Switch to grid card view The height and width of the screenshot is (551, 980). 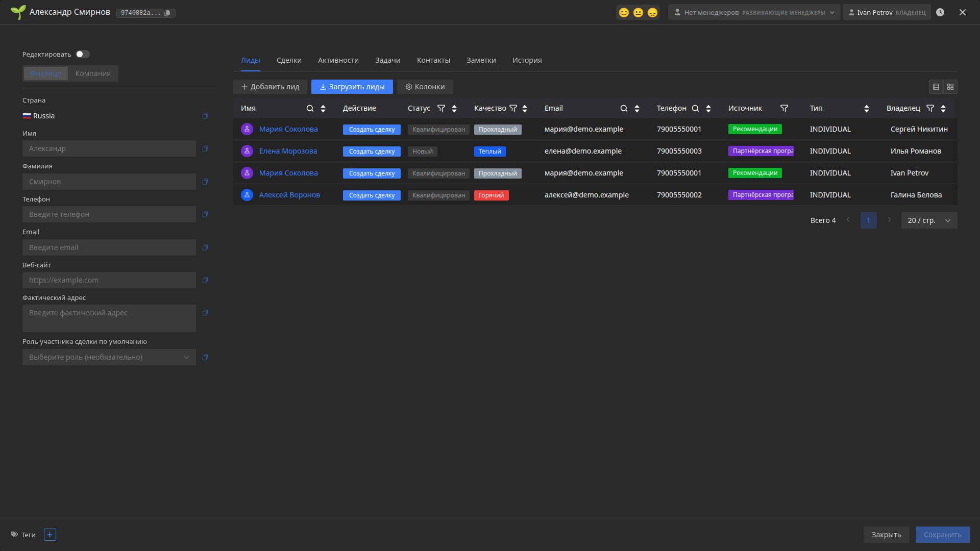[950, 87]
